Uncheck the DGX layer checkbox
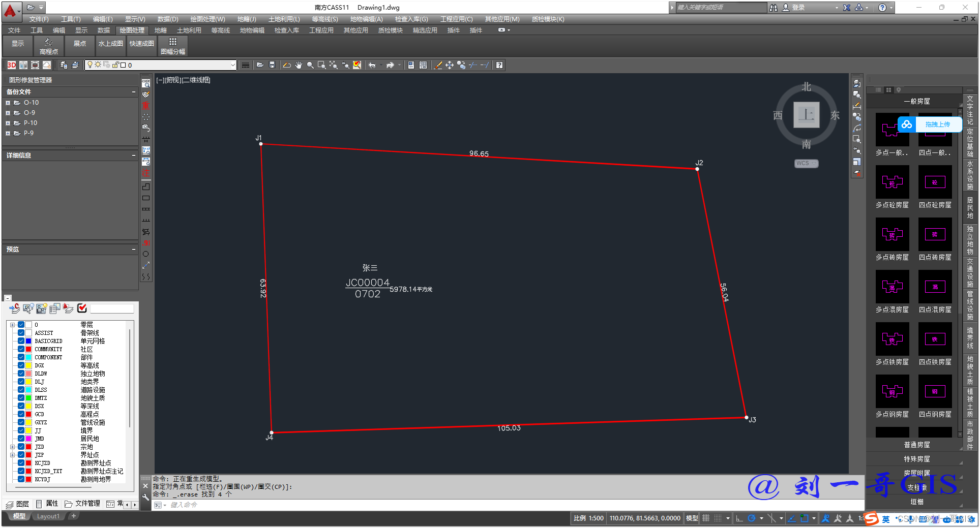This screenshot has height=528, width=980. (21, 365)
